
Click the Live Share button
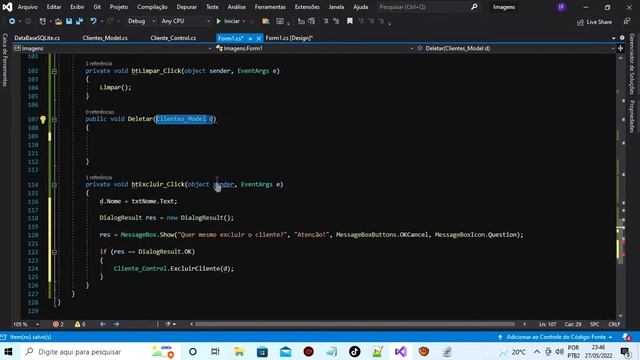tap(595, 22)
